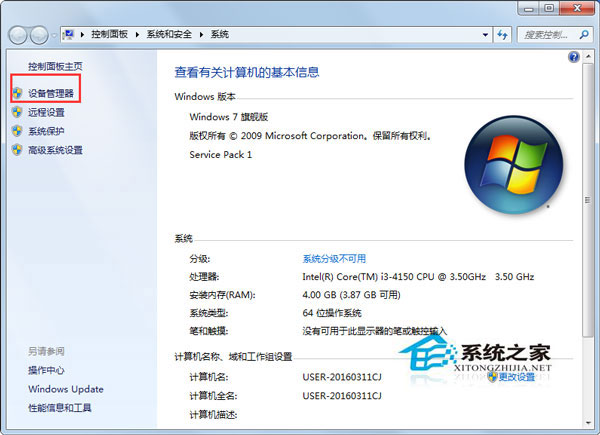Open 系统分级不可用 rating link
Screen dimensions: 600x435
click(334, 259)
